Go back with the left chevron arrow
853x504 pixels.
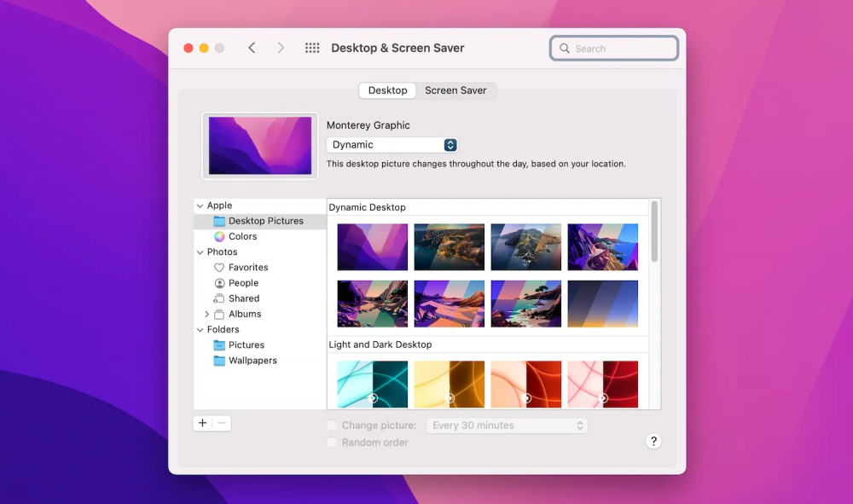pyautogui.click(x=252, y=49)
